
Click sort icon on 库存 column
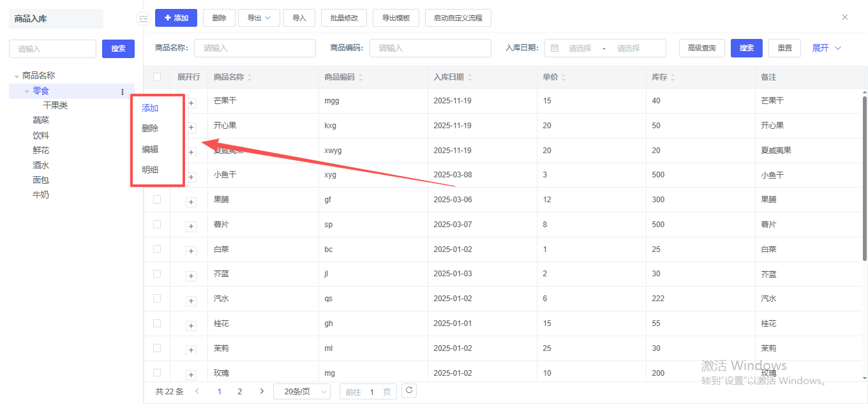673,77
